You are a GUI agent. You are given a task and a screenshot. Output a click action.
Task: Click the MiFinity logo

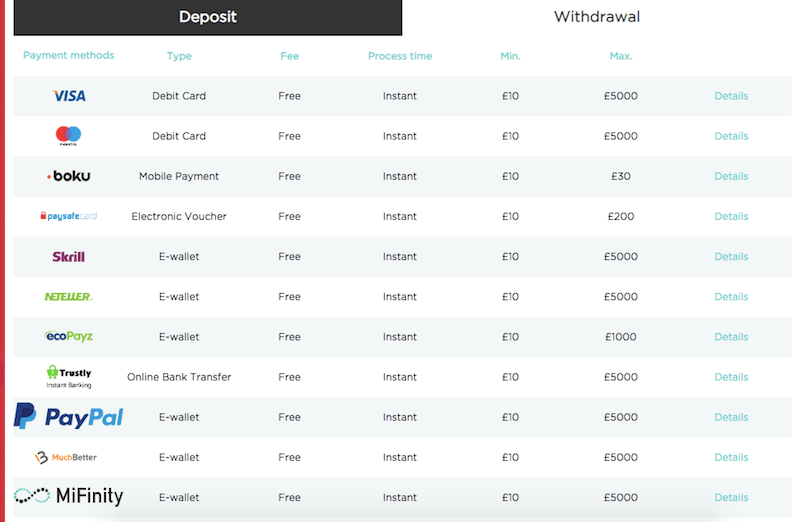point(68,496)
